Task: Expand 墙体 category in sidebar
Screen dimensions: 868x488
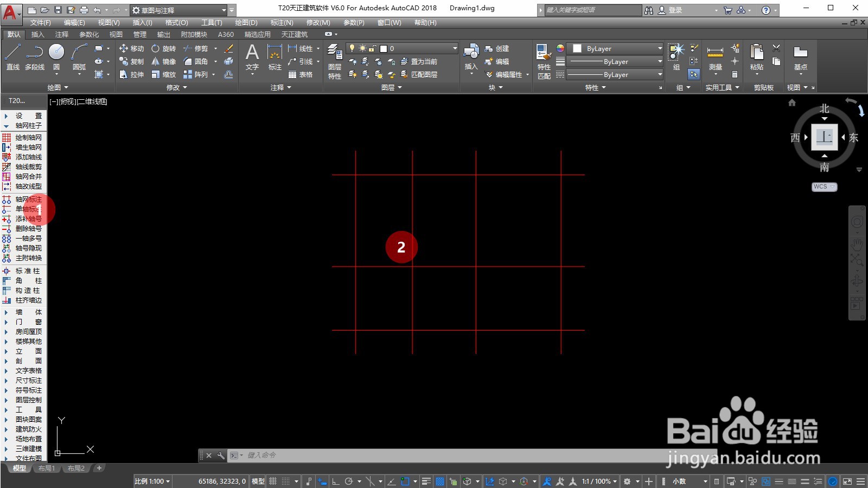Action: pyautogui.click(x=23, y=312)
